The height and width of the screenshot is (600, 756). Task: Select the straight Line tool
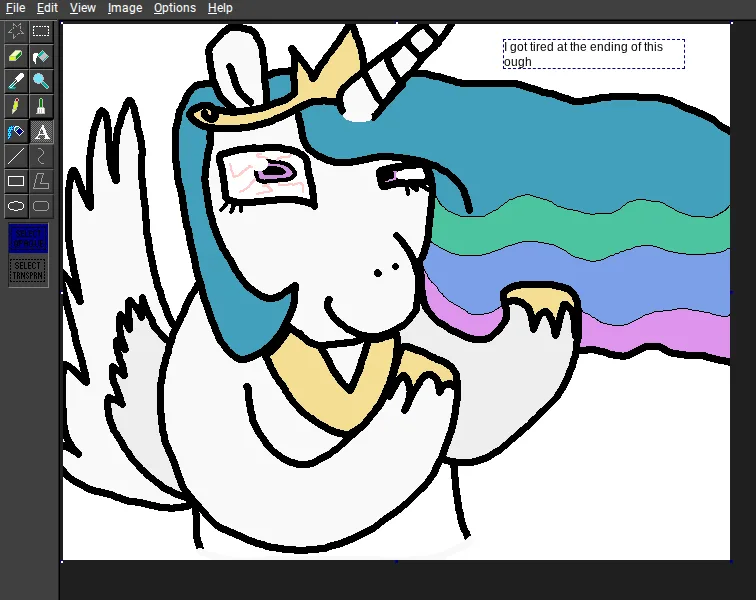[16, 156]
